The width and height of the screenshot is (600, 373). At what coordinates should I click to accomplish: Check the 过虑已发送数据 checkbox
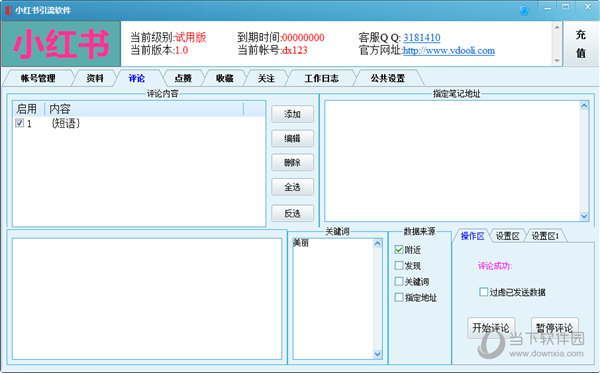[x=483, y=292]
